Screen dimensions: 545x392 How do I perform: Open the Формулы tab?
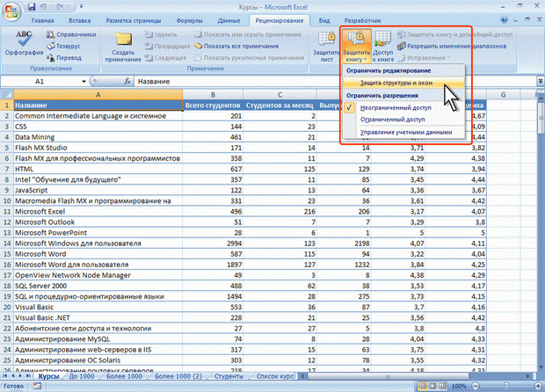189,20
